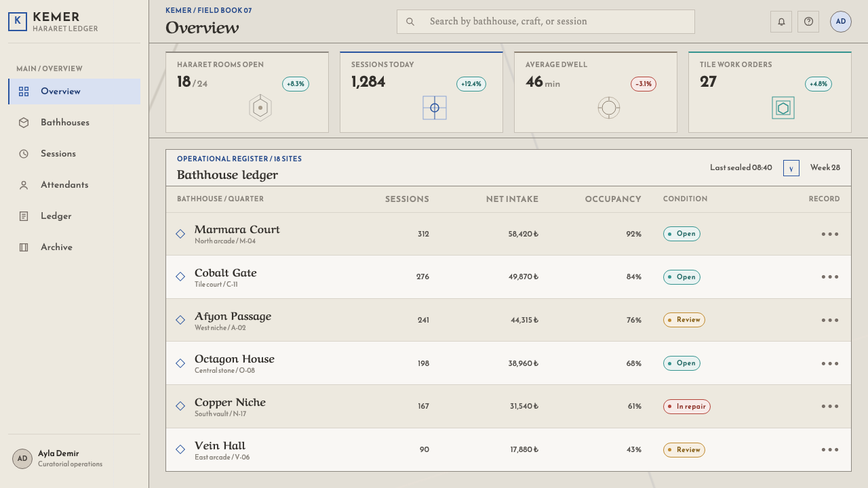Select Overview in the sidebar
The width and height of the screenshot is (868, 488).
pos(75,91)
